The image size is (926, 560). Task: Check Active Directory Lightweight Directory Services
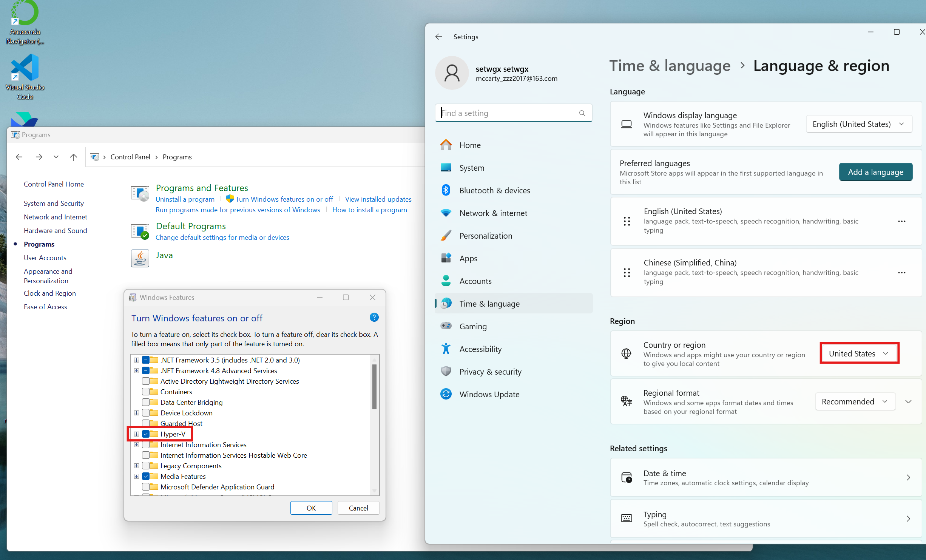click(x=146, y=381)
